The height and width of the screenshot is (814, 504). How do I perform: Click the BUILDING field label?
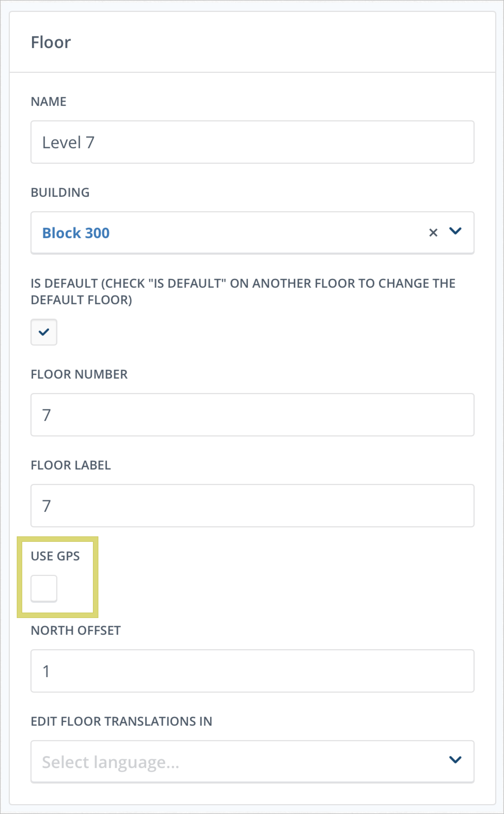(x=60, y=192)
